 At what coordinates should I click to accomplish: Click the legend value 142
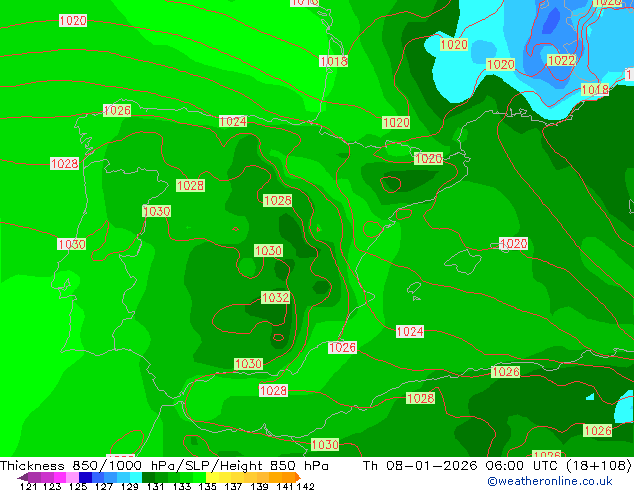[305, 486]
